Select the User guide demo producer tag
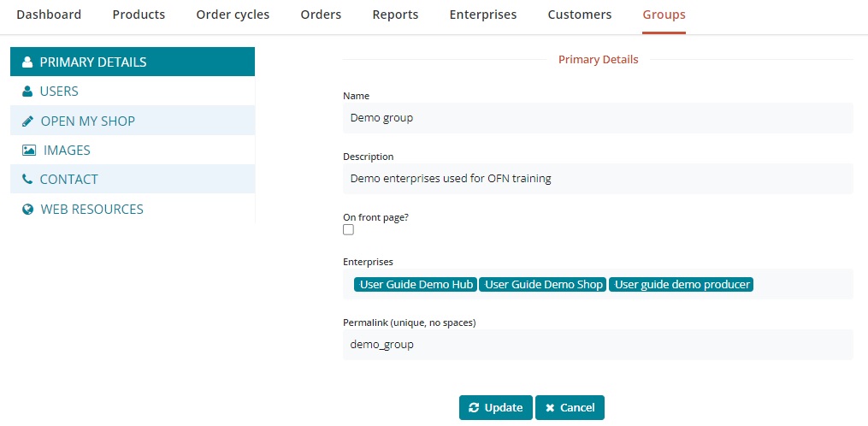The height and width of the screenshot is (426, 868). point(681,285)
